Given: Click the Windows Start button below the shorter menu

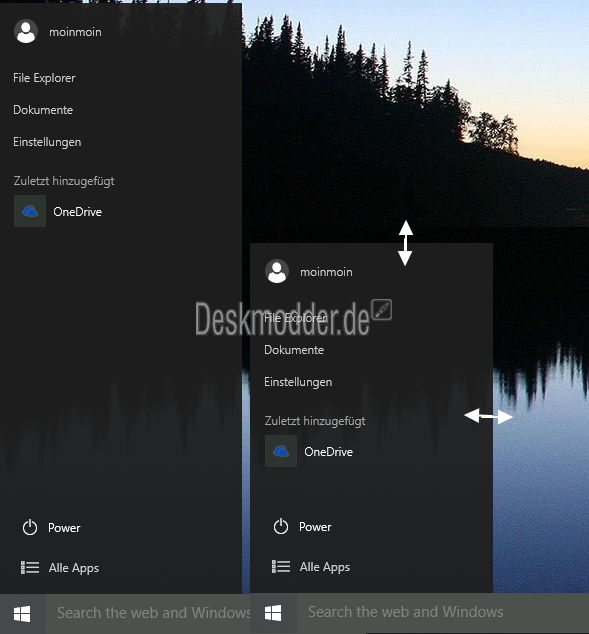Looking at the screenshot, I should [x=273, y=613].
